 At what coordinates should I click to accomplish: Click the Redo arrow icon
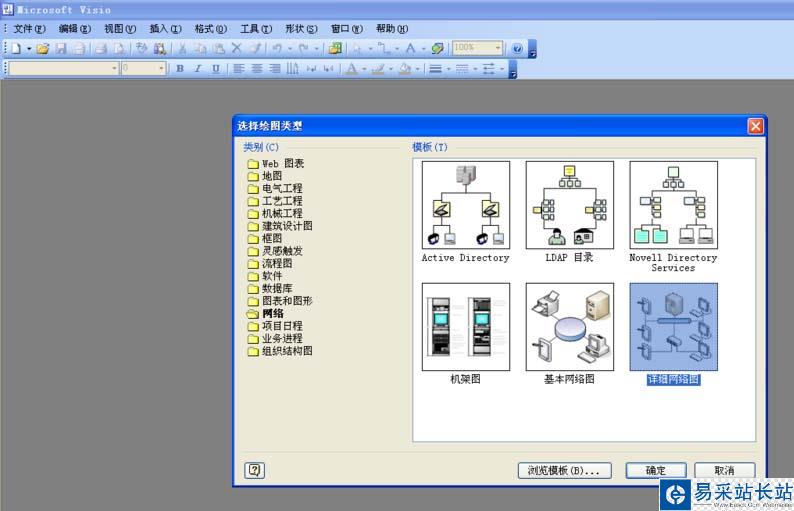tap(303, 49)
